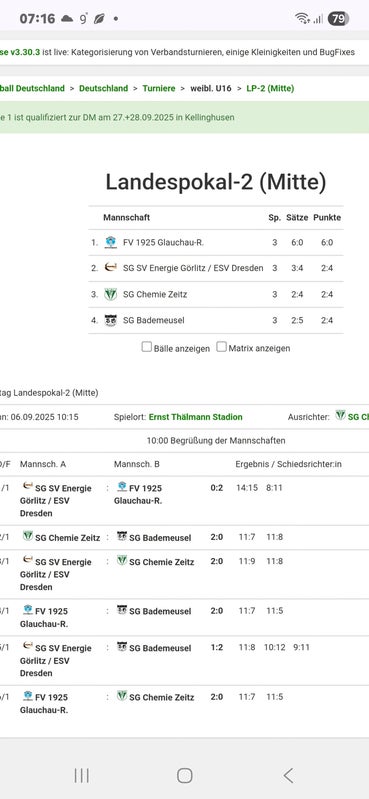Open the recent apps icon
369x799 pixels.
82,776
